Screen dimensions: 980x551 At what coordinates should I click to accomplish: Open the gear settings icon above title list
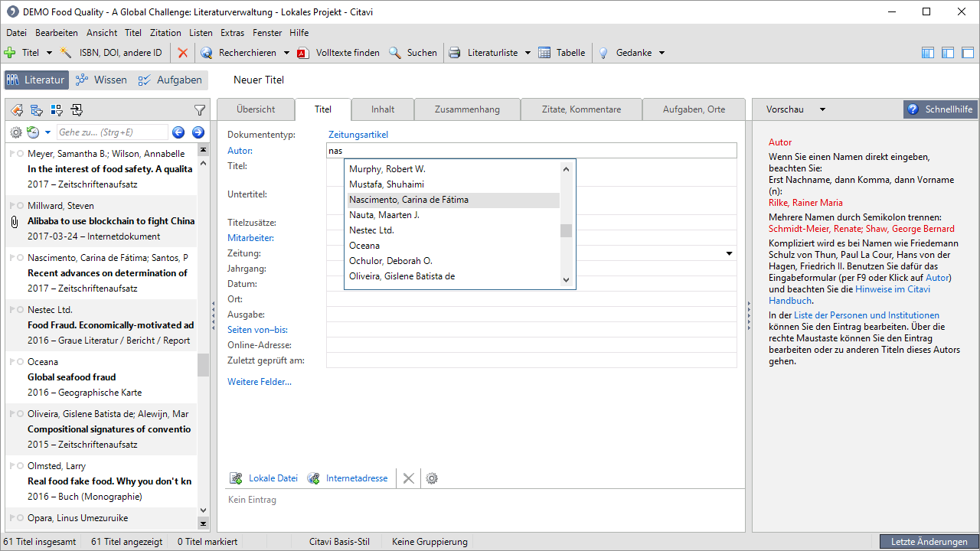[16, 132]
